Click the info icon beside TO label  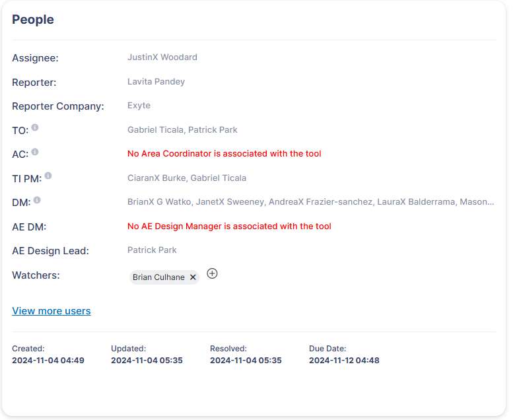[x=35, y=127]
